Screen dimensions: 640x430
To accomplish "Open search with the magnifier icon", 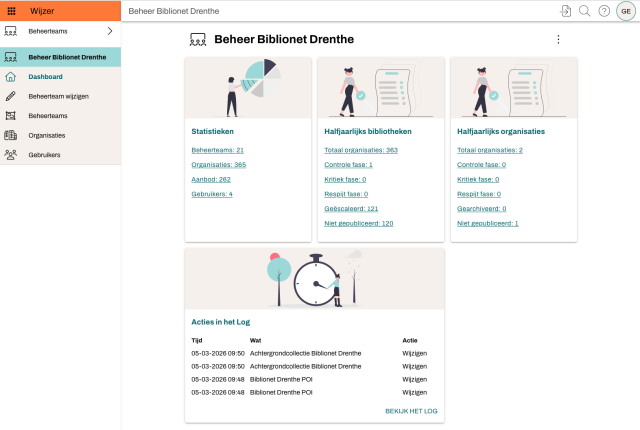I will [x=585, y=10].
